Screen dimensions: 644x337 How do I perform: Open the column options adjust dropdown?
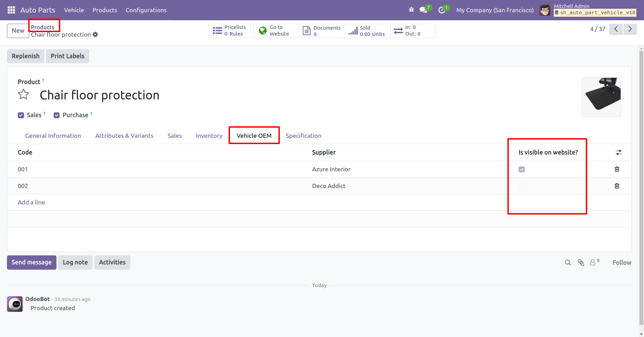618,152
